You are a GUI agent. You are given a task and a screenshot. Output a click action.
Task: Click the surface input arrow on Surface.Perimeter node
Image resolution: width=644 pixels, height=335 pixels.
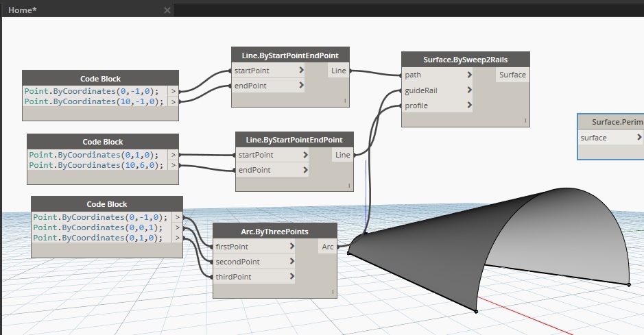[x=639, y=137]
